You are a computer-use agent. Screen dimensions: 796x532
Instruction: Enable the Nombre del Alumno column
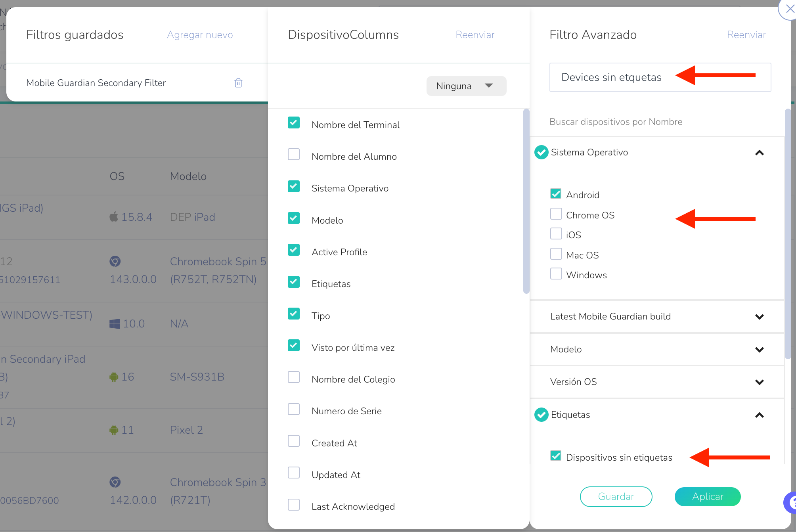[294, 155]
